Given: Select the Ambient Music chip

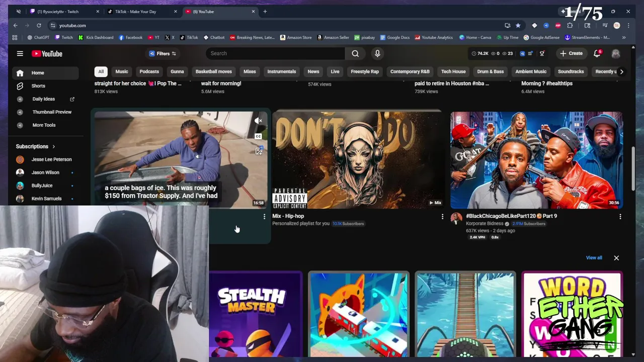Looking at the screenshot, I should (x=531, y=71).
